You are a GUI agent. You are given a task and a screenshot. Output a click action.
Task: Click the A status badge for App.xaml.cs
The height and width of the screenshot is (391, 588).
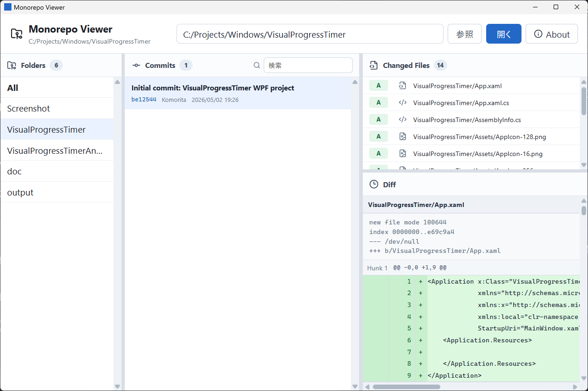pos(378,102)
